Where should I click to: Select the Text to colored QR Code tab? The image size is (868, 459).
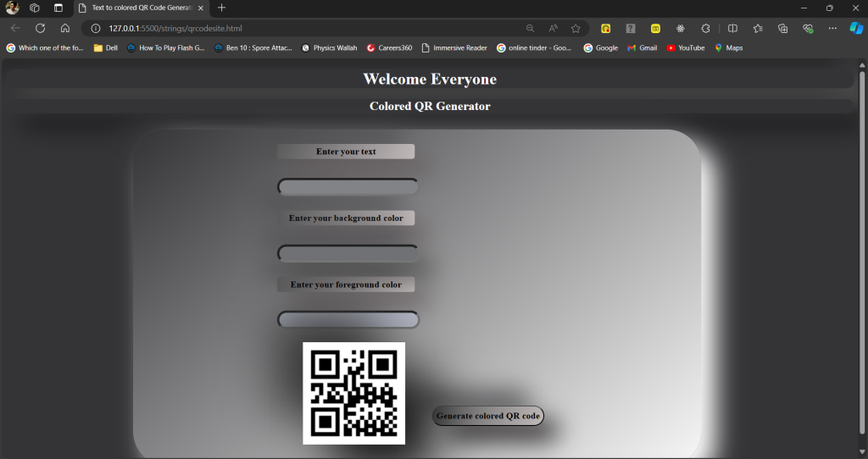(142, 8)
